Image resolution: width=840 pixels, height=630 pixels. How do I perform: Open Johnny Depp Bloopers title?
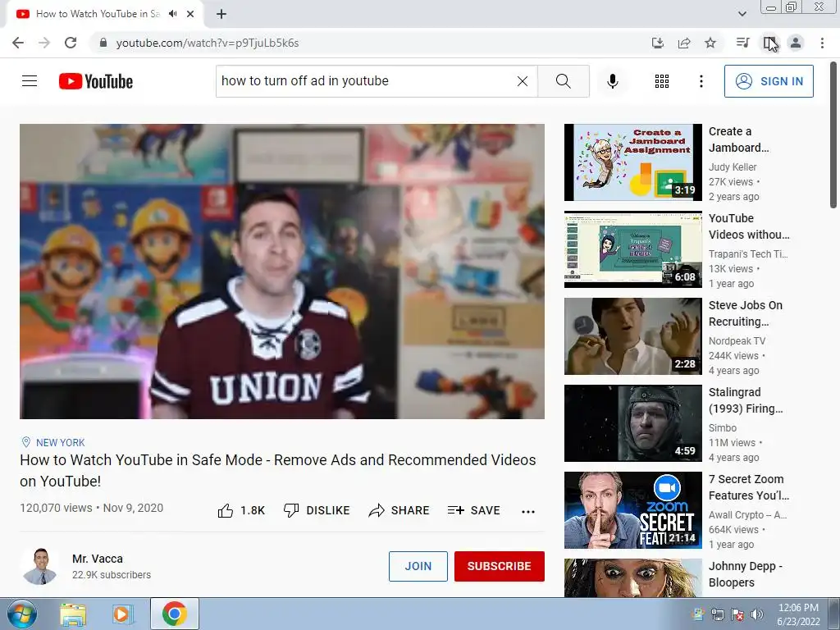click(x=745, y=574)
